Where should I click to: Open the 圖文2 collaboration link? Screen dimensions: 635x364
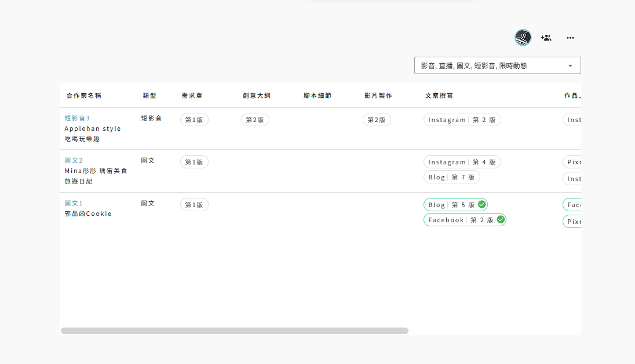point(74,160)
